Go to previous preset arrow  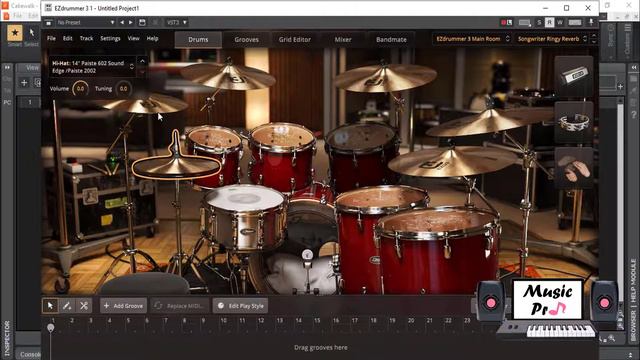click(122, 22)
